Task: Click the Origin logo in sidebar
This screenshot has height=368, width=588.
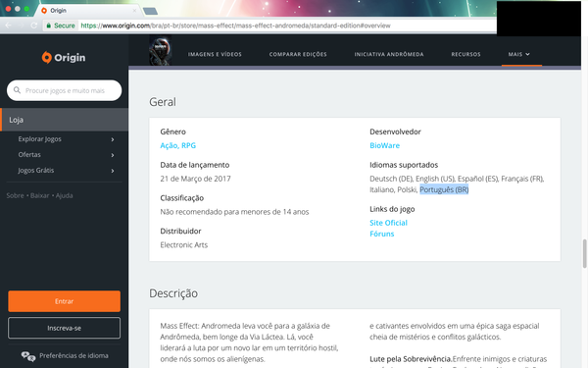Action: [x=64, y=58]
